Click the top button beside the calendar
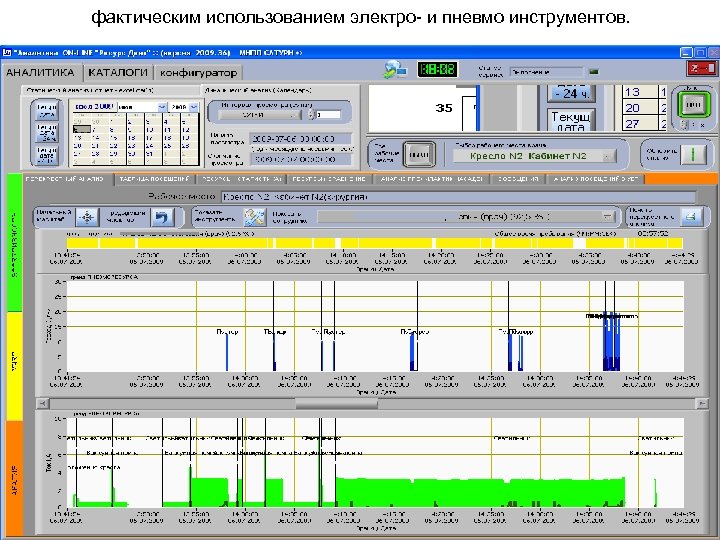This screenshot has width=720, height=540. [46, 111]
